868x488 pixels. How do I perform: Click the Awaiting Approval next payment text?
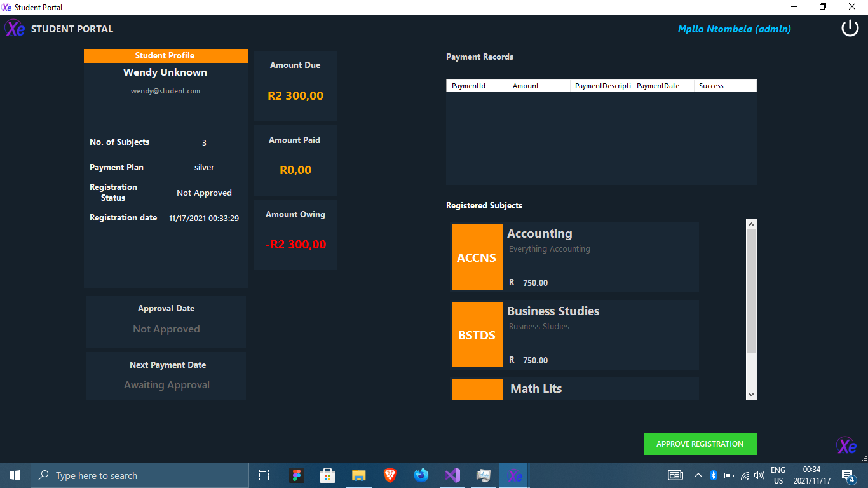[166, 385]
